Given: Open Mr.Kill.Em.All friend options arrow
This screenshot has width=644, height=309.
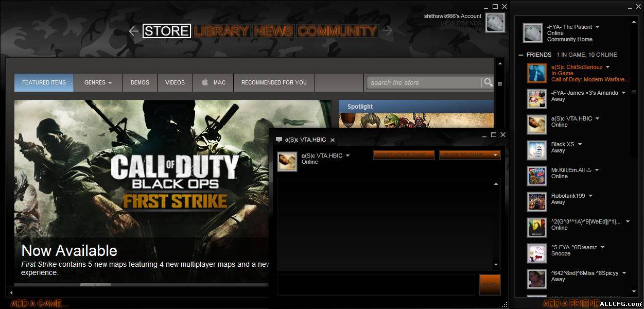Looking at the screenshot, I should point(597,170).
